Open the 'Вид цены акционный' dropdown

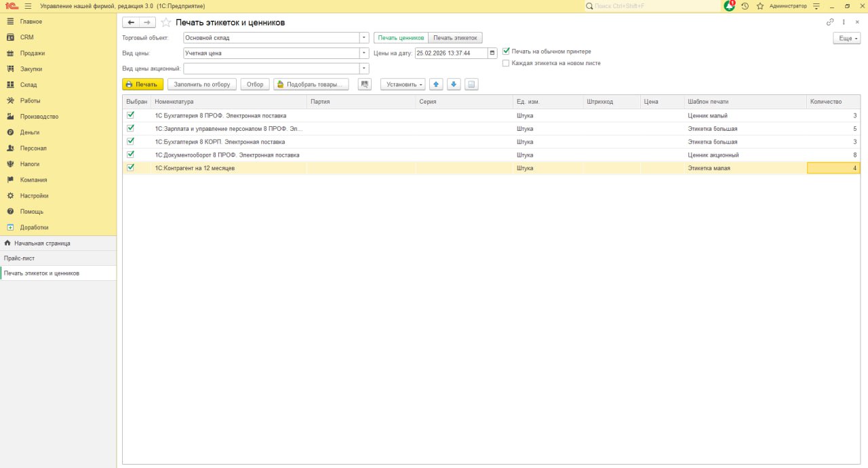point(364,69)
